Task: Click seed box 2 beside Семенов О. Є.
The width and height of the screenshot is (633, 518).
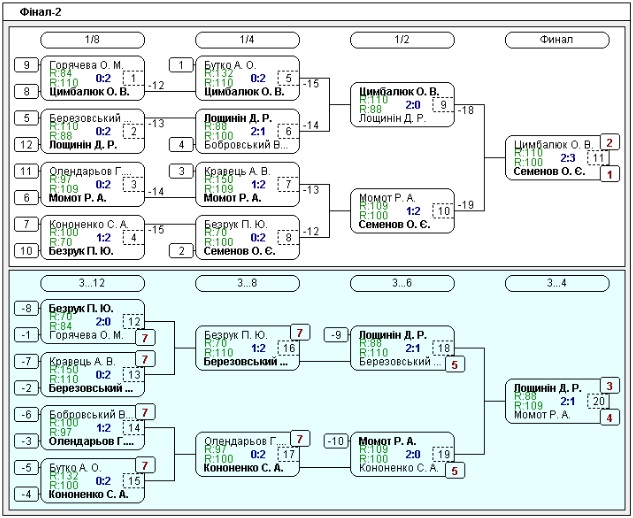Action: [x=181, y=251]
